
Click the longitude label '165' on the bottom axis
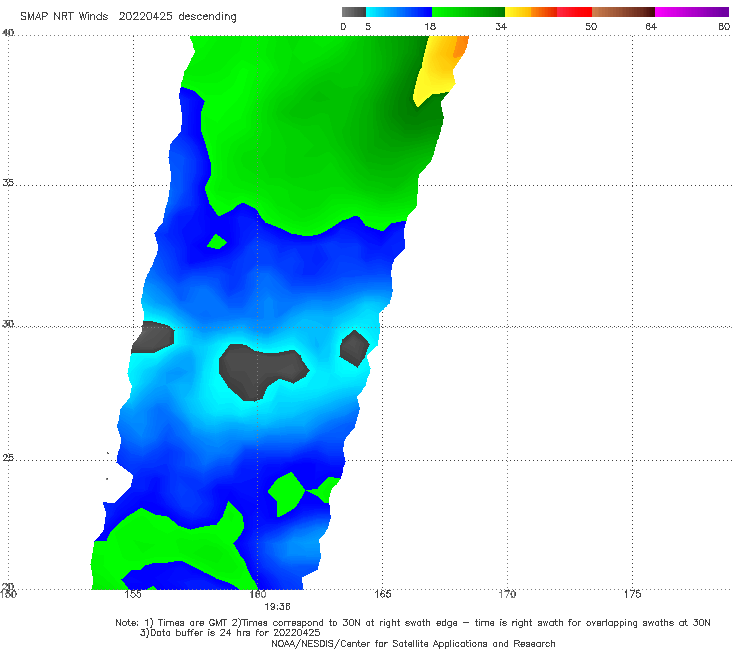click(382, 594)
